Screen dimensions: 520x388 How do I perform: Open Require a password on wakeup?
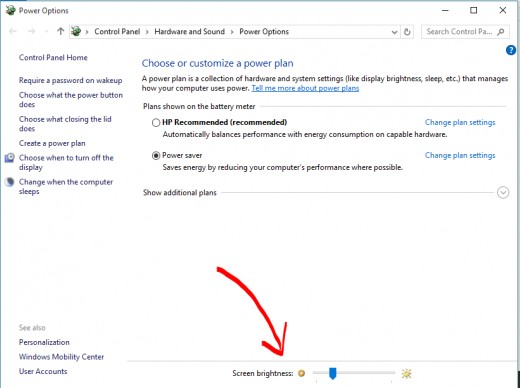pos(70,80)
